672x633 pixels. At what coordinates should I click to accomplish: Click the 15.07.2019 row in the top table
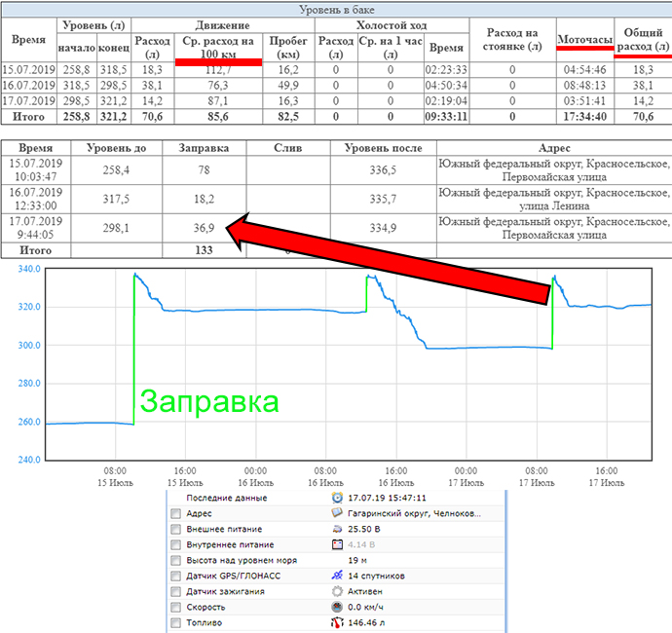coord(29,69)
